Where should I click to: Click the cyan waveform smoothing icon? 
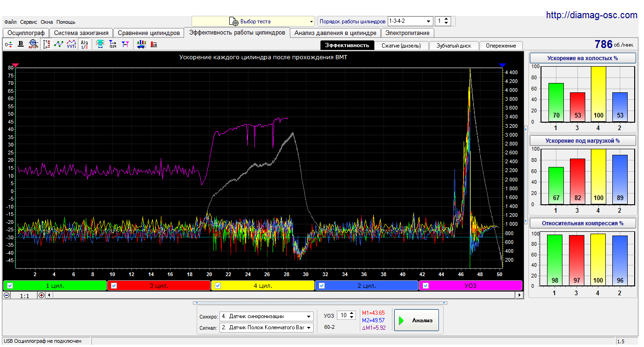click(100, 44)
